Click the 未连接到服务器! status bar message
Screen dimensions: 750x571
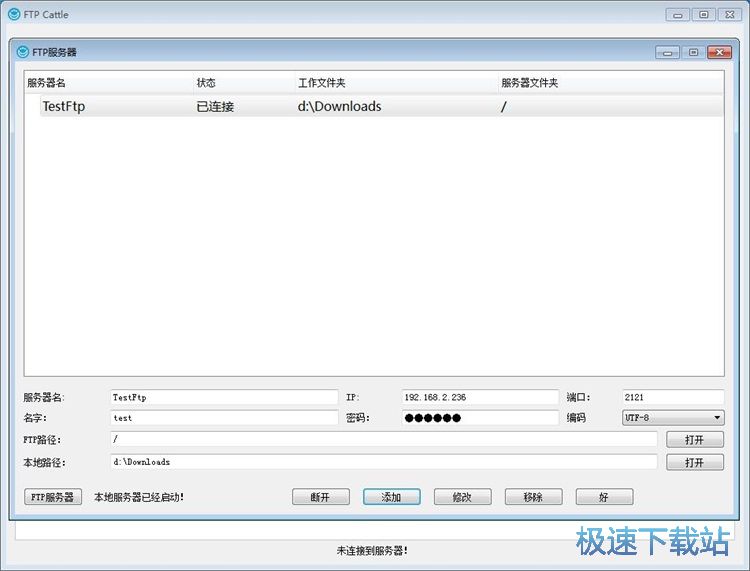click(372, 550)
